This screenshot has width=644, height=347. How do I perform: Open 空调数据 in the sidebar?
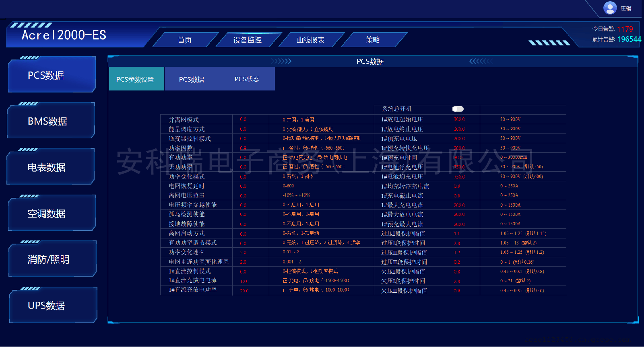(x=52, y=214)
